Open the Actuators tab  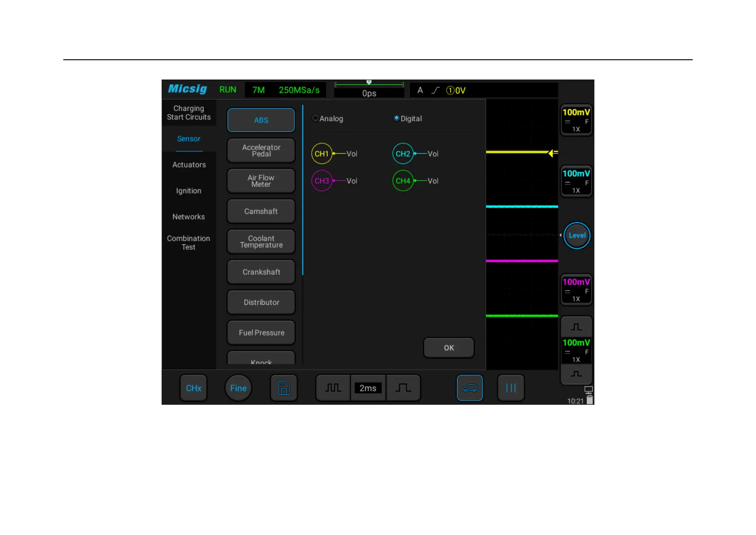pyautogui.click(x=189, y=165)
